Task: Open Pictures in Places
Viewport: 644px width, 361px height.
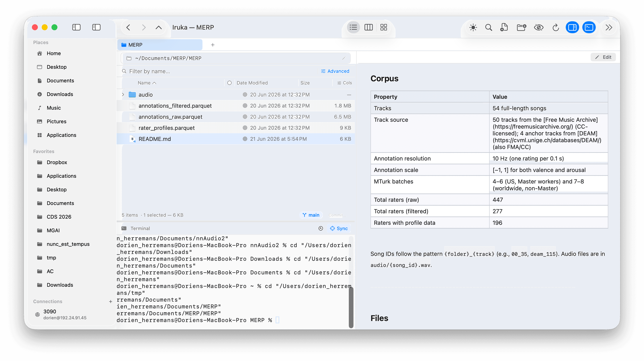Action: coord(57,121)
